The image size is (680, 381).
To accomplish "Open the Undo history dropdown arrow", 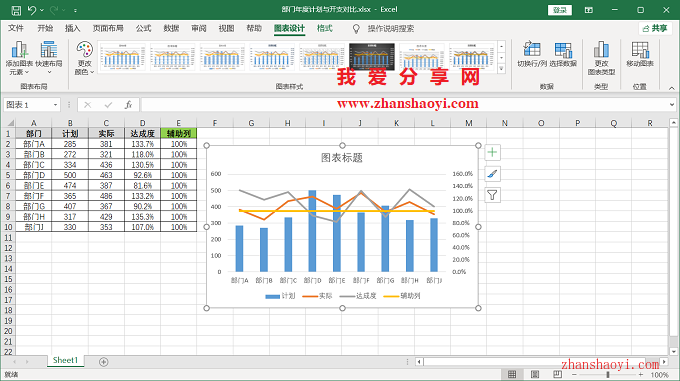I will (x=42, y=10).
